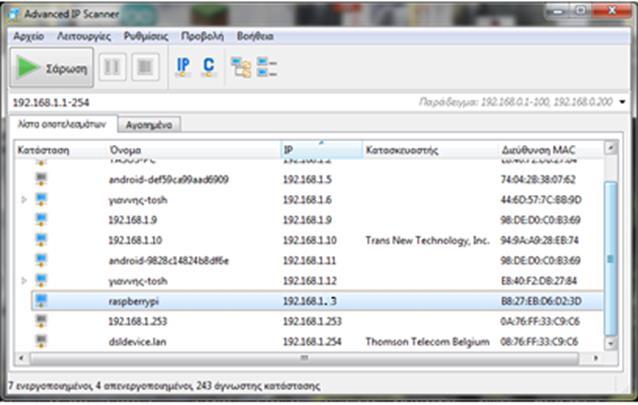The height and width of the screenshot is (405, 638).
Task: Click the computer icon of android-9828c14824b8df6e
Action: coord(41,260)
